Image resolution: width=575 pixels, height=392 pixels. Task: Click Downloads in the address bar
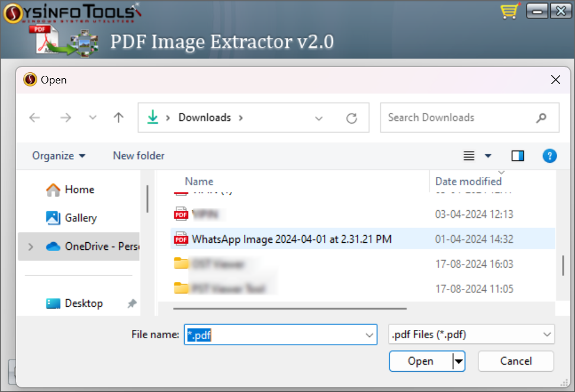coord(205,117)
